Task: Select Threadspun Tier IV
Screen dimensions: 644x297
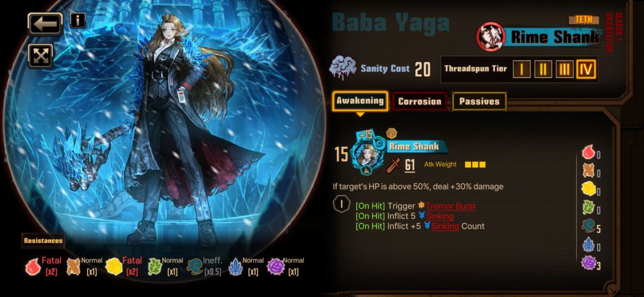Action: click(x=586, y=69)
